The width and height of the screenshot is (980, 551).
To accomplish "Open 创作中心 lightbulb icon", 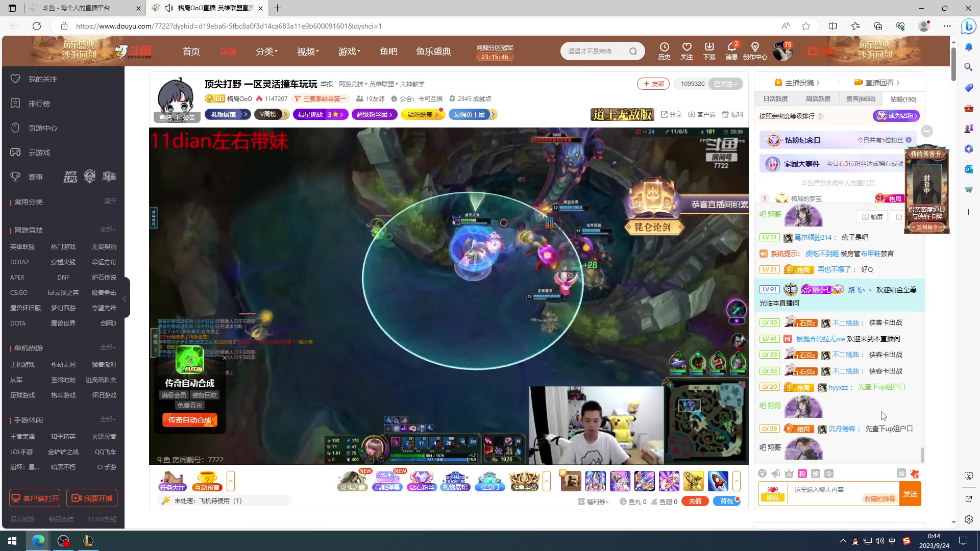I will pyautogui.click(x=755, y=51).
